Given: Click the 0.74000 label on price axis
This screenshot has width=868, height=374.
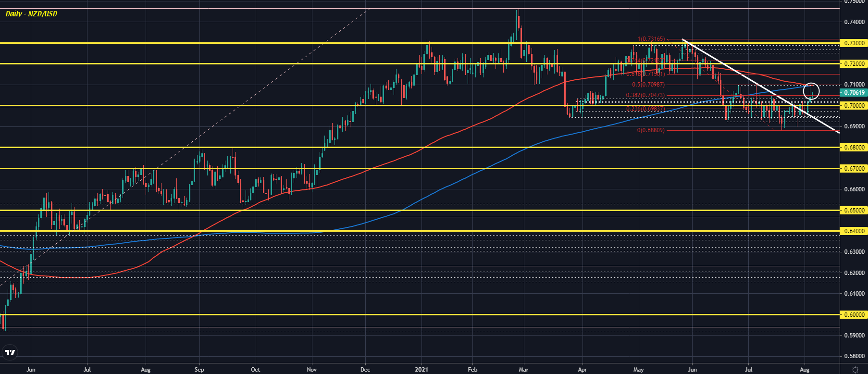Looking at the screenshot, I should tap(854, 22).
